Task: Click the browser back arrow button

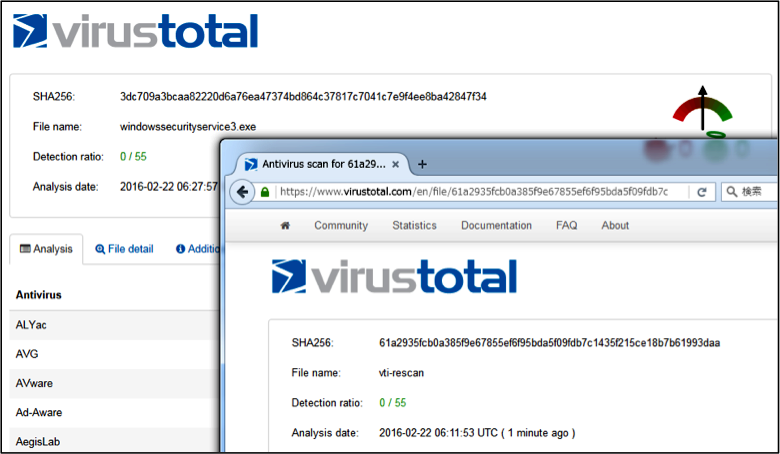Action: (x=242, y=192)
